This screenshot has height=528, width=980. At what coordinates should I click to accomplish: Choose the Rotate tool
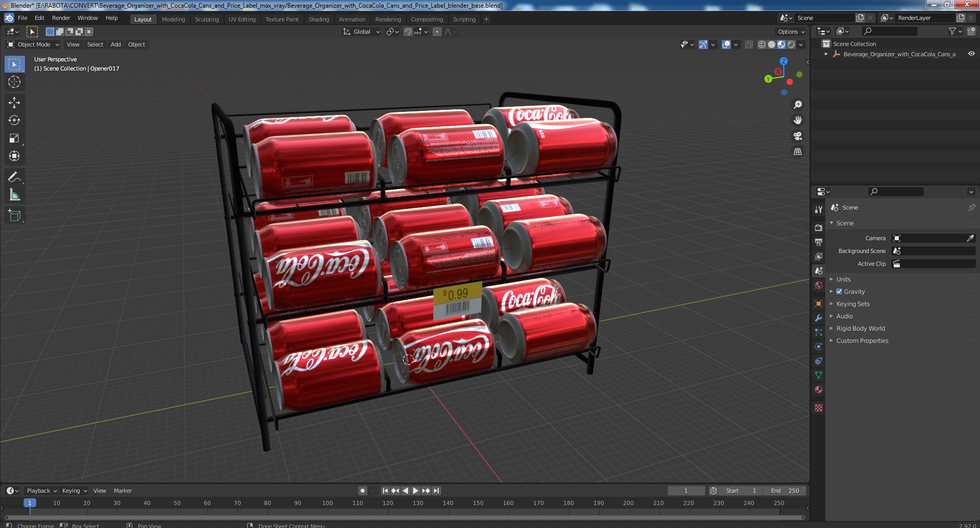tap(14, 120)
